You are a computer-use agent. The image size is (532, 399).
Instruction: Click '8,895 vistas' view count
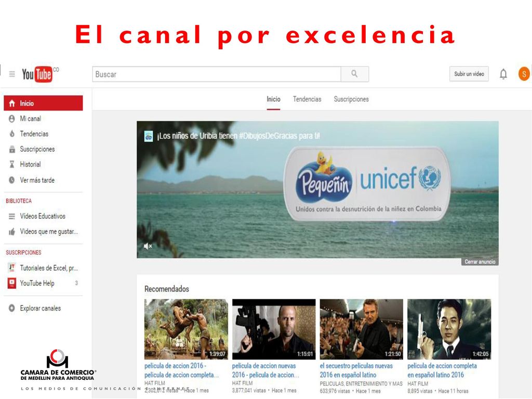point(420,391)
